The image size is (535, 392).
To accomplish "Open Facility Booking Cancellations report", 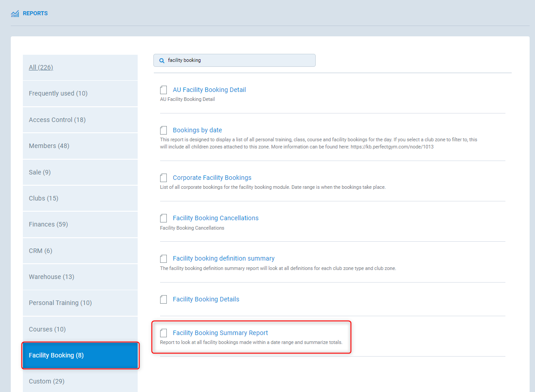I will coord(215,218).
